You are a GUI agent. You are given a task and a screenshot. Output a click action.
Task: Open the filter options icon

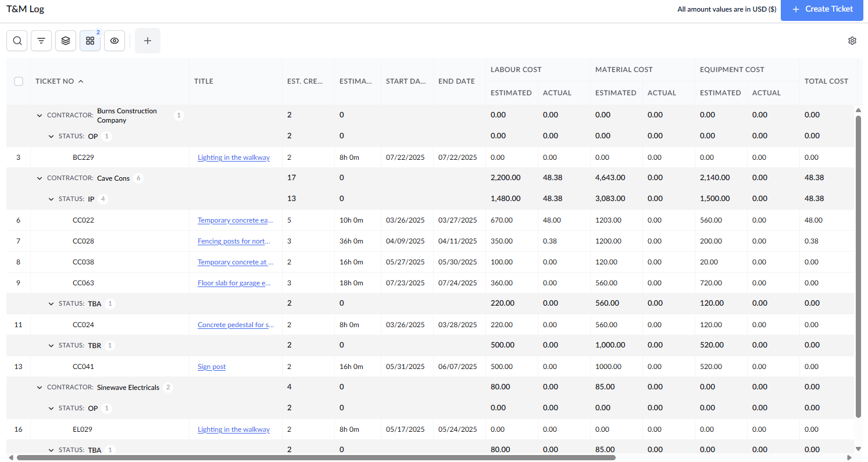coord(41,41)
